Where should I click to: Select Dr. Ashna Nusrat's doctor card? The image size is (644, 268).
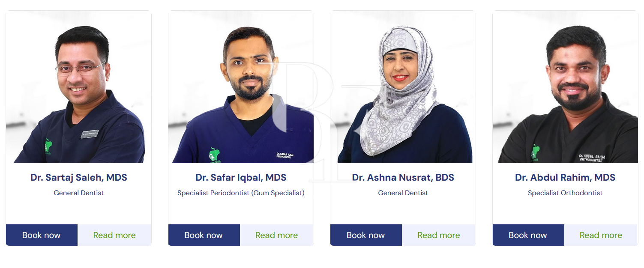(x=403, y=128)
